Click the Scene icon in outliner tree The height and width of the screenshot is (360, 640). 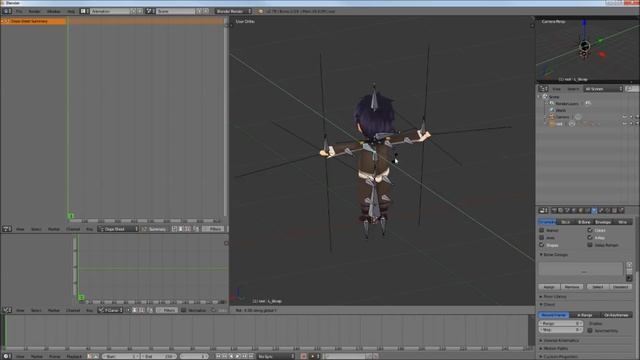(545, 97)
